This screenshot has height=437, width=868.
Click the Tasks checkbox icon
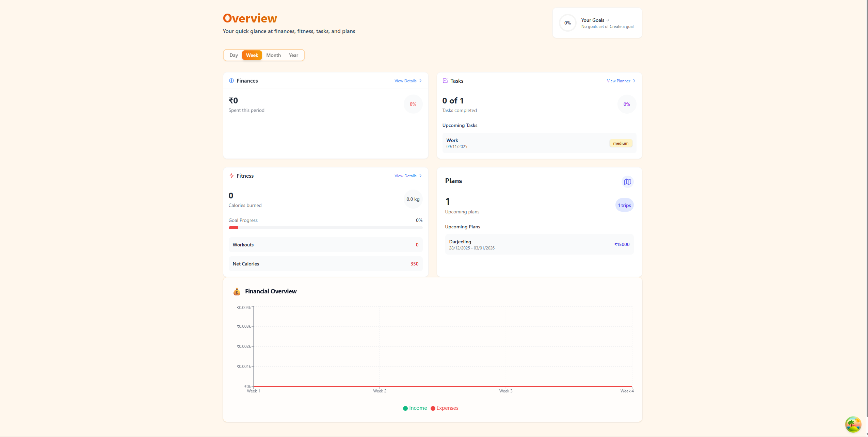[x=445, y=81]
